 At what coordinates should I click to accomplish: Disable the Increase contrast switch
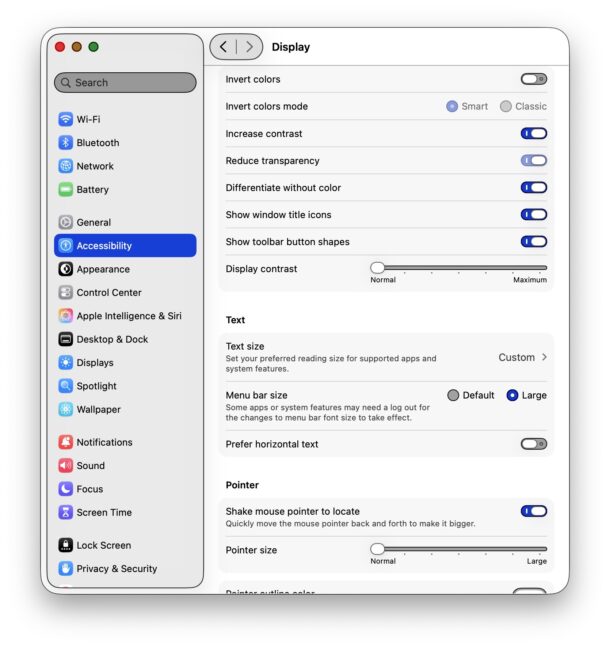click(534, 133)
